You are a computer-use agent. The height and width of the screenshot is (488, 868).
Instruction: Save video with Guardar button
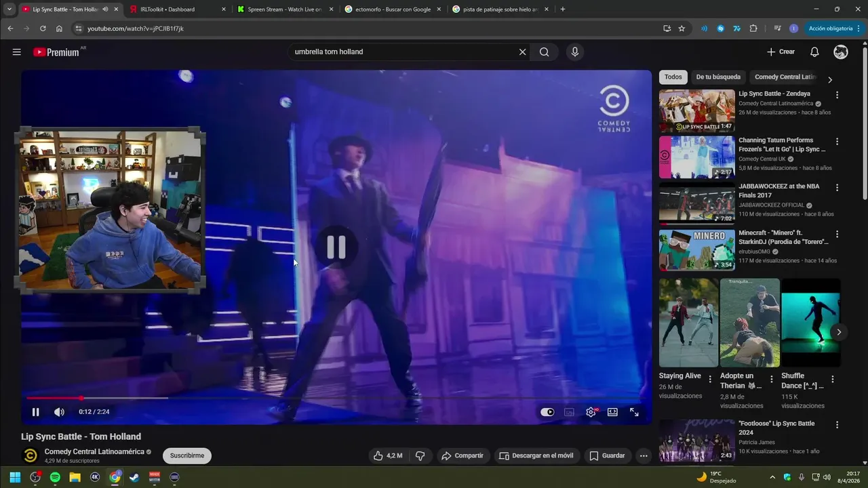tap(607, 455)
